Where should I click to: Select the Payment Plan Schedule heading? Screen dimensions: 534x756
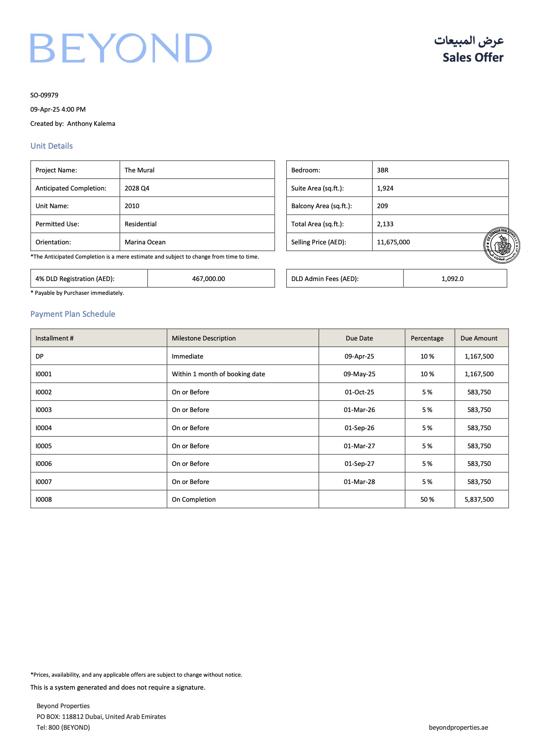(73, 314)
